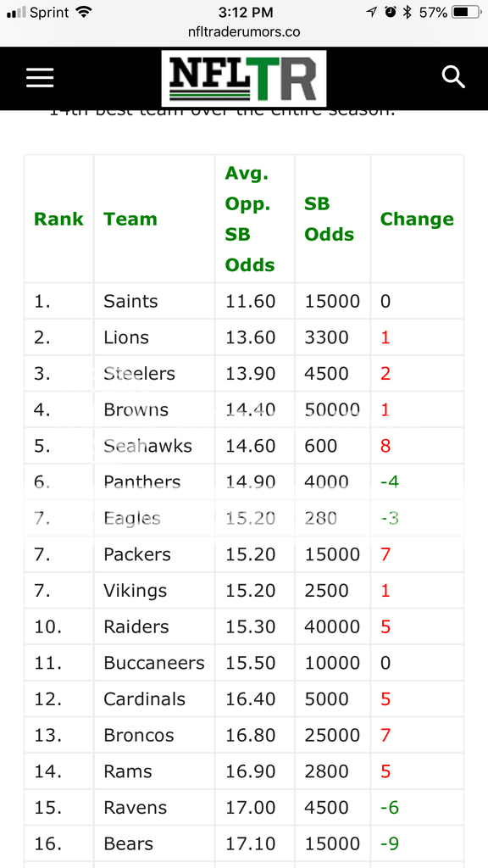Image resolution: width=488 pixels, height=868 pixels.
Task: Click the Ravens change value -6
Action: click(390, 808)
